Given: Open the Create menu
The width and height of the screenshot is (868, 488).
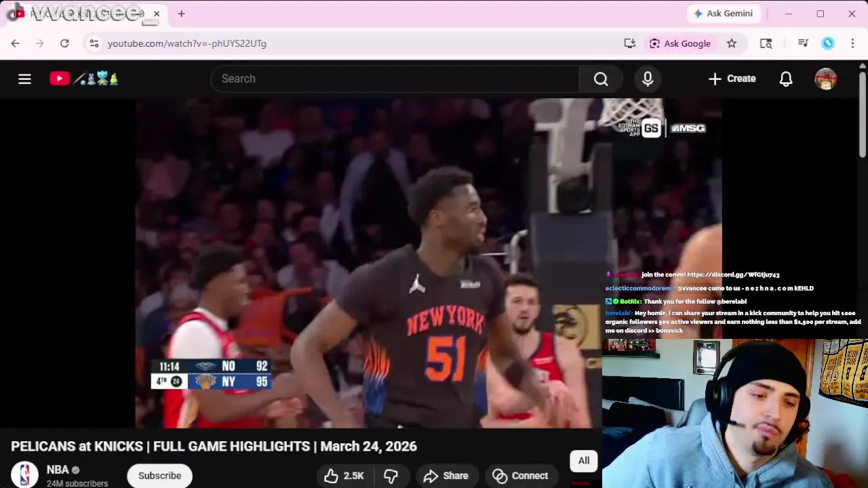Looking at the screenshot, I should click(x=732, y=79).
